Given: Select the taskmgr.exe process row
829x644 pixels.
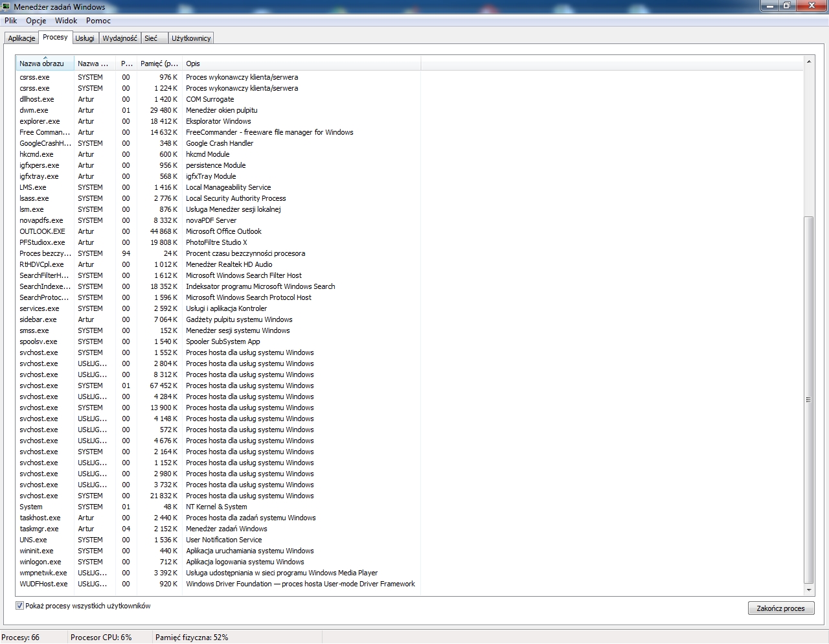Looking at the screenshot, I should coord(218,529).
